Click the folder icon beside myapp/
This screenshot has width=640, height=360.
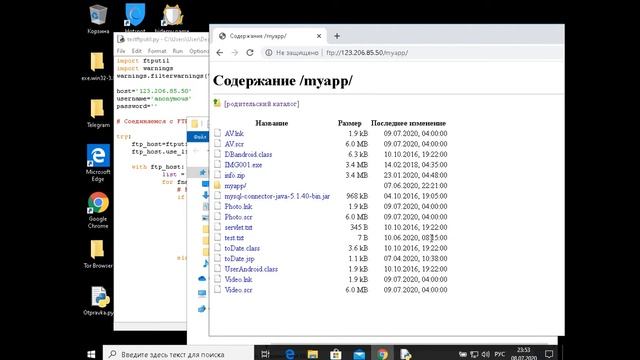click(x=218, y=185)
